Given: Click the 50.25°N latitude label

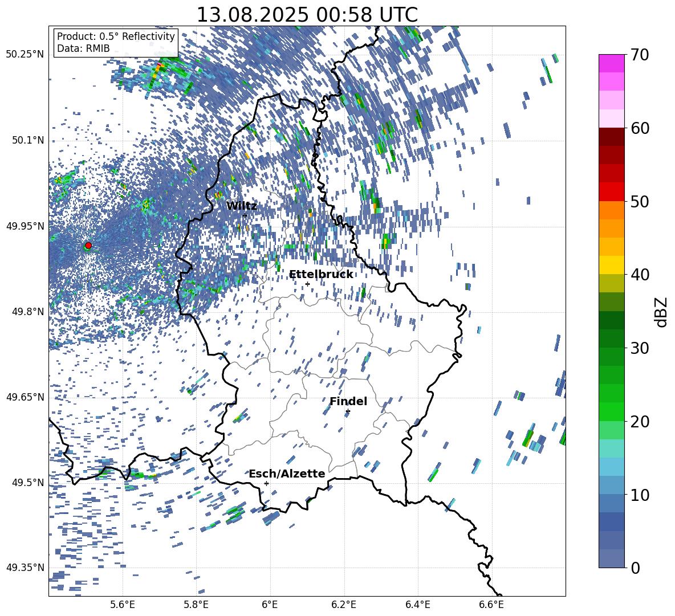Looking at the screenshot, I should pyautogui.click(x=25, y=55).
